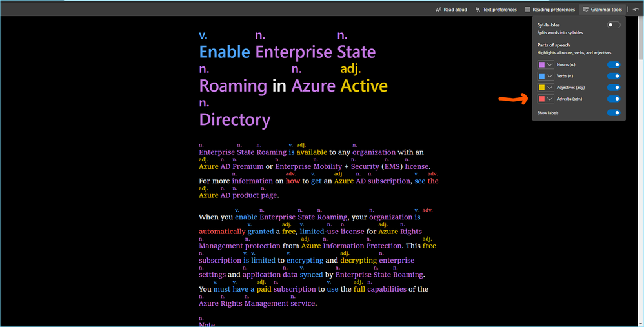The image size is (644, 327).
Task: Click the red word "automatically"
Action: pyautogui.click(x=222, y=232)
